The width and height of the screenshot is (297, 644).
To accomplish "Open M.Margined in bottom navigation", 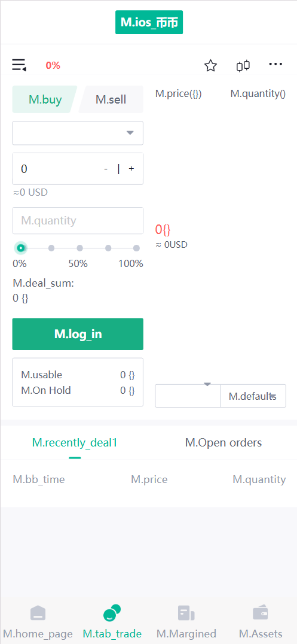I will [186, 621].
